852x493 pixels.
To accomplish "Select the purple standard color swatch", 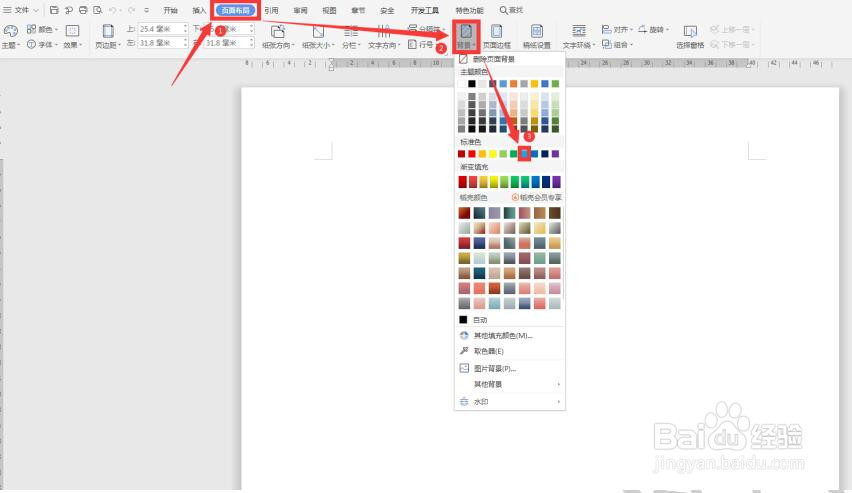I will pos(555,154).
